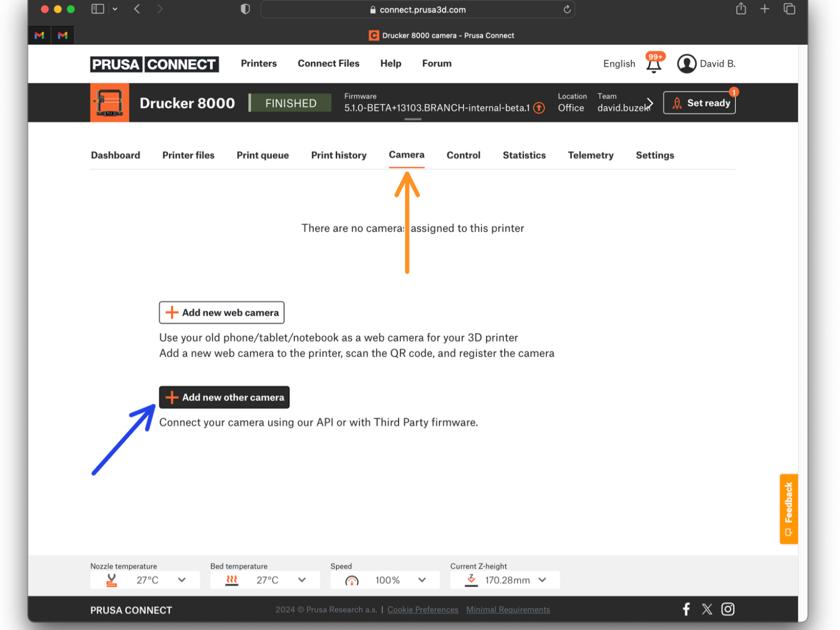The height and width of the screenshot is (630, 840).
Task: Click Add new other camera
Action: coord(224,397)
